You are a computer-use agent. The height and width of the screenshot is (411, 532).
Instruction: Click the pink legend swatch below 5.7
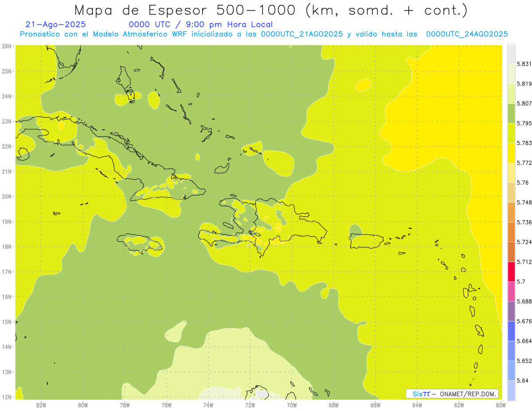coord(511,291)
